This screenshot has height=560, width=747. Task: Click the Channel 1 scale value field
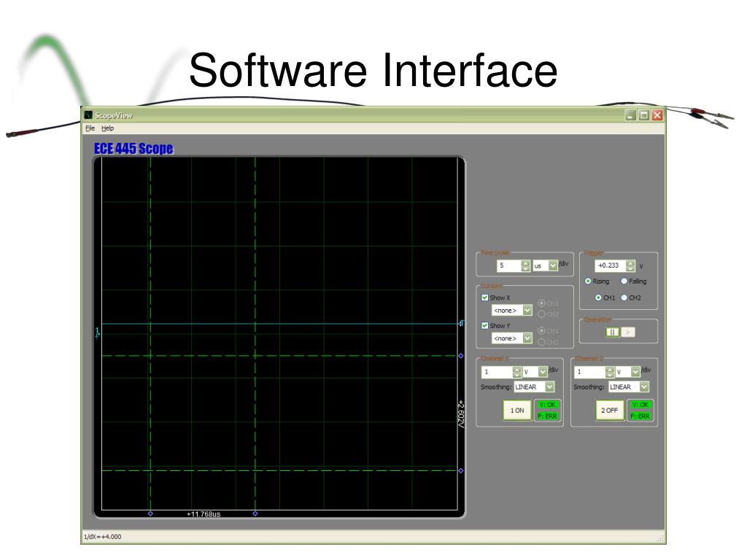[x=497, y=371]
